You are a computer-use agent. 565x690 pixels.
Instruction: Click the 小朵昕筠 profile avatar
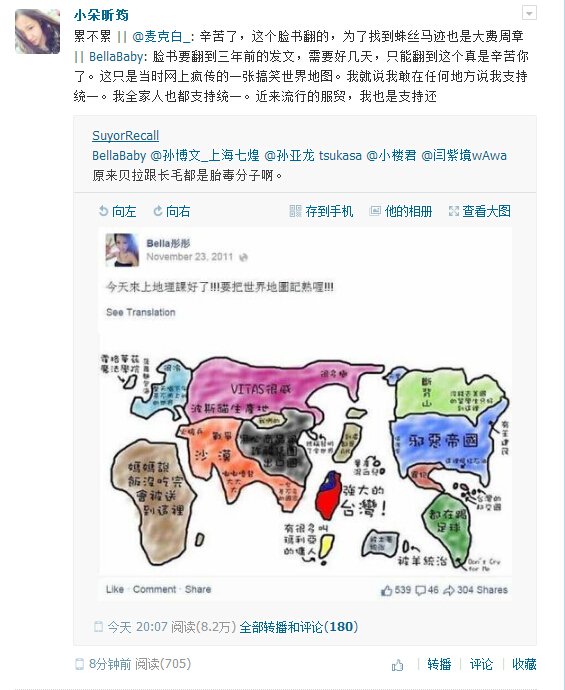click(x=37, y=31)
